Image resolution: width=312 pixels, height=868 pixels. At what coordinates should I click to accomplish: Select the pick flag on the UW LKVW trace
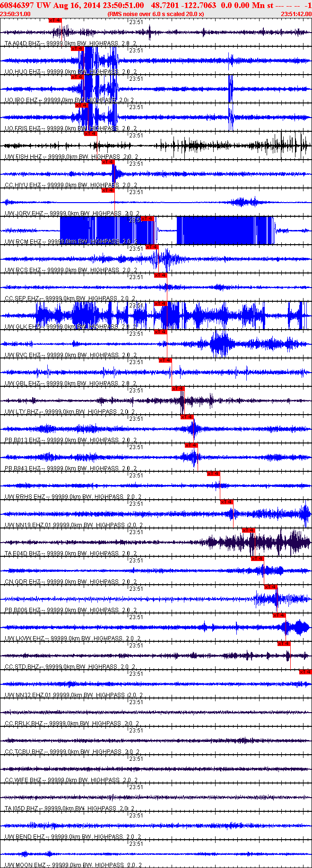(280, 615)
